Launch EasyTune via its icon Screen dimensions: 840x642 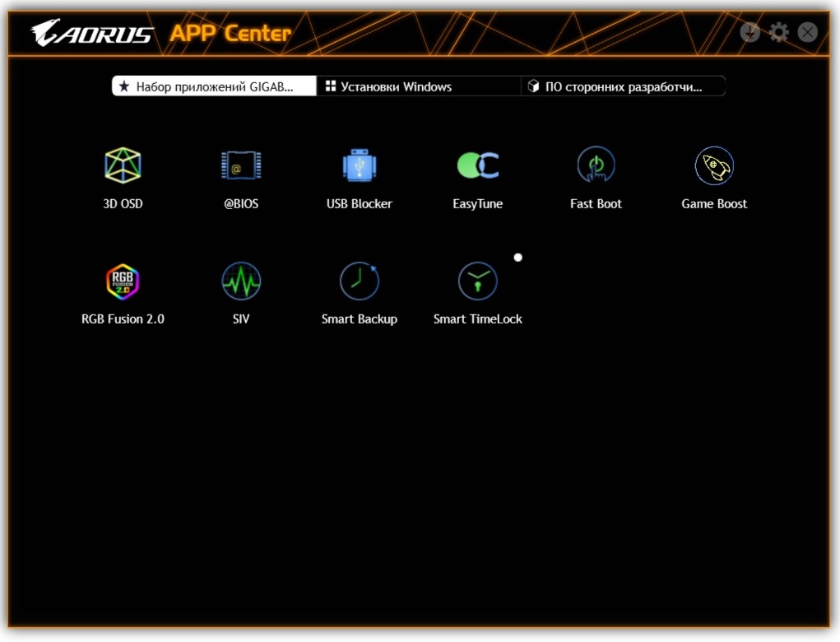coord(478,165)
